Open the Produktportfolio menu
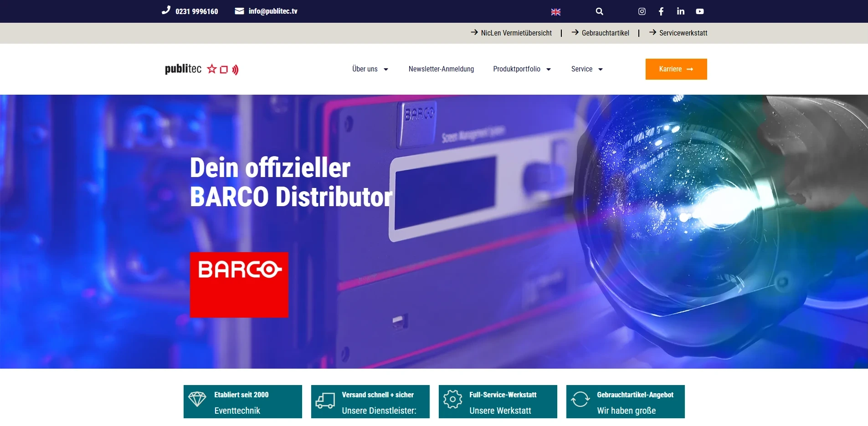Screen dimensions: 868x426 click(517, 69)
